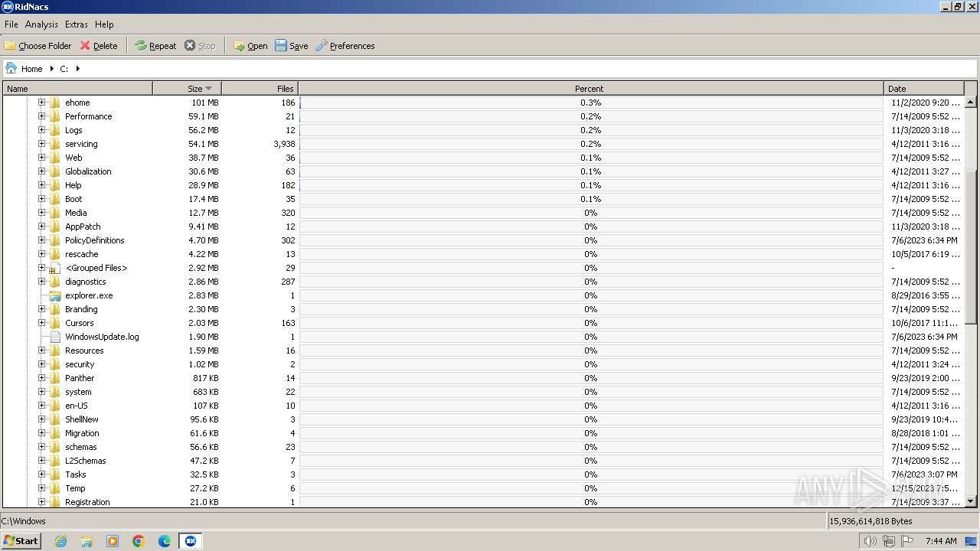Screen dimensions: 980x551
Task: Select the Resources folder row
Action: (484, 350)
